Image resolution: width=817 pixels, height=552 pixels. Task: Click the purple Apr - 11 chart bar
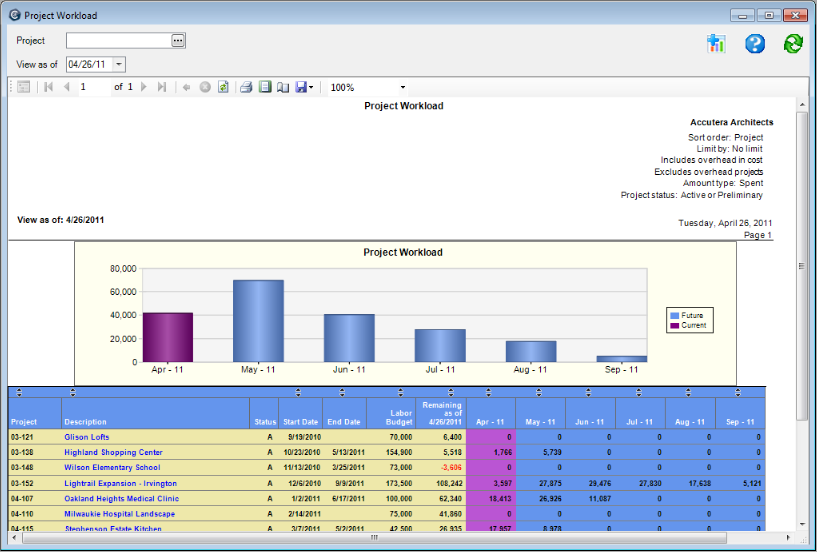(168, 337)
